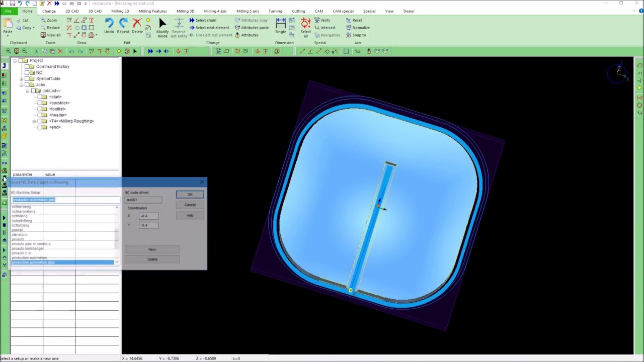Screen dimensions: 644x362
Task: Click the New button in dialog
Action: pyautogui.click(x=152, y=249)
